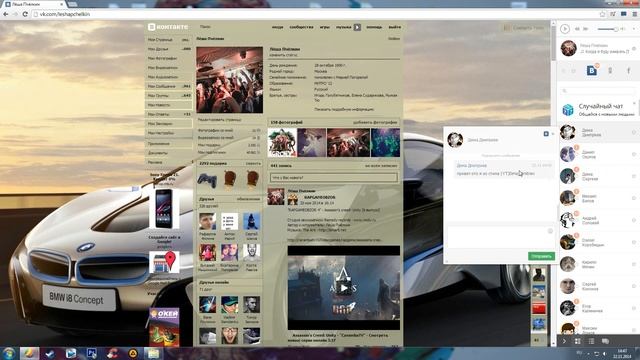640x360 pixels.
Task: Open Кирилл contact in the sidebar list
Action: (598, 264)
